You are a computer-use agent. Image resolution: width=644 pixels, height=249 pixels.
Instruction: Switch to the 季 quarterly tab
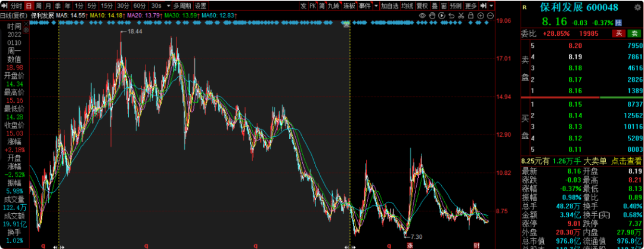click(58, 6)
